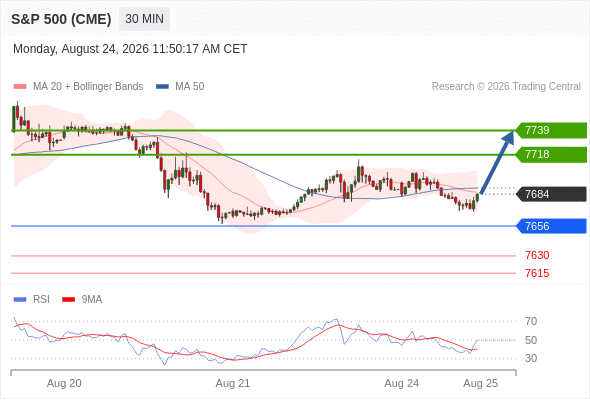590x400 pixels.
Task: Click the black 7684 current price tag
Action: 552,194
